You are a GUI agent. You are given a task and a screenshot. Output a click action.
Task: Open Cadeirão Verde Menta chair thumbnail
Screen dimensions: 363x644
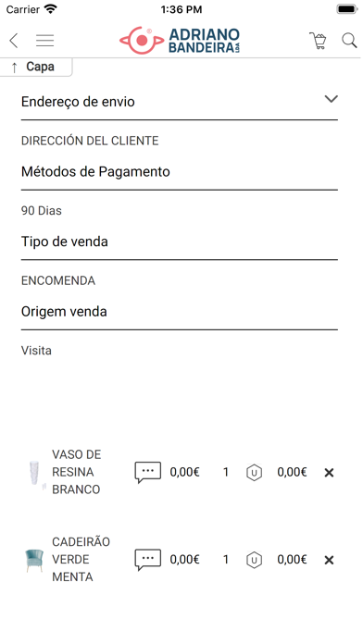tap(34, 560)
